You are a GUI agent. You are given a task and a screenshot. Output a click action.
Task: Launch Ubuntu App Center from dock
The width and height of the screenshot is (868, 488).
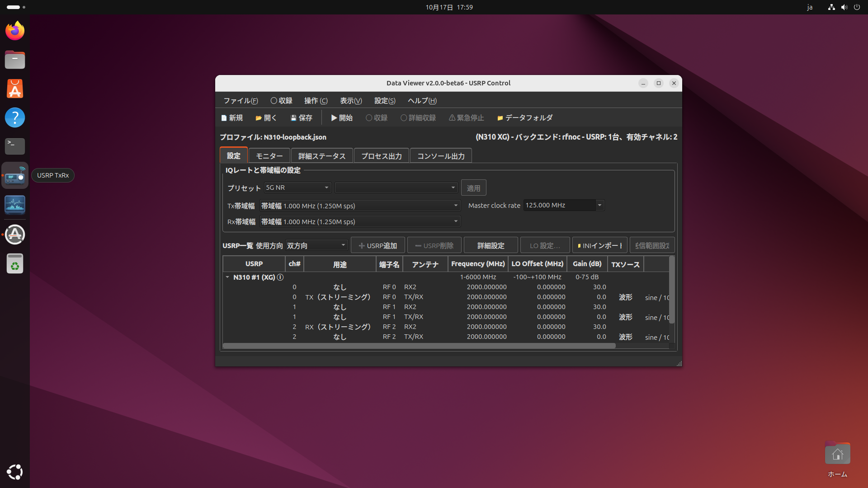pyautogui.click(x=15, y=89)
